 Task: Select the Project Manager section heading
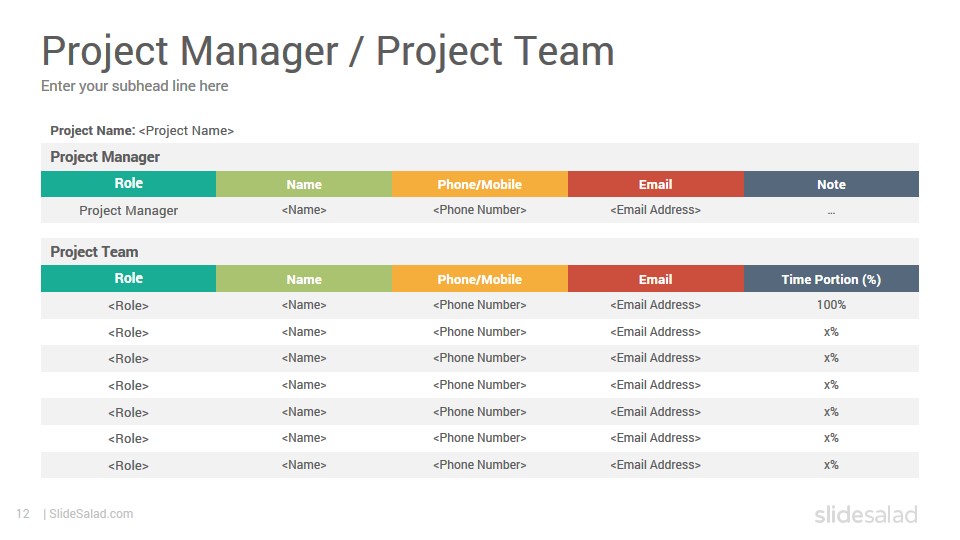click(105, 157)
